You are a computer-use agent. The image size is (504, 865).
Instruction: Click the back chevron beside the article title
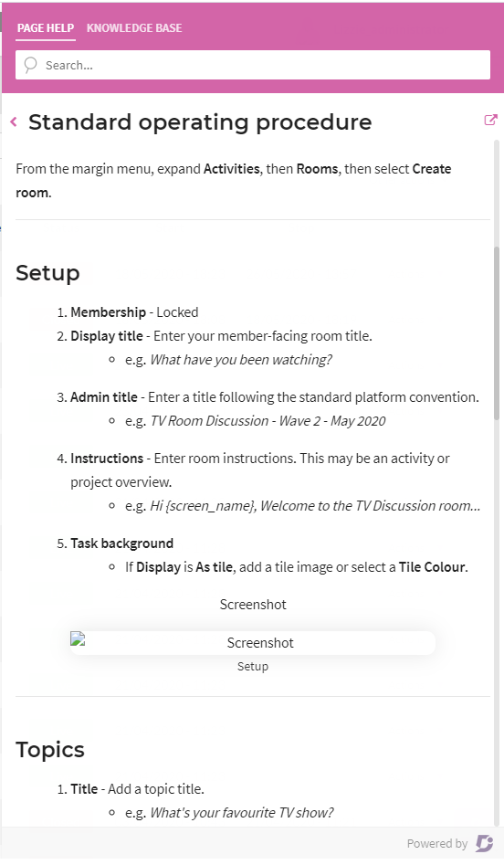tap(14, 121)
